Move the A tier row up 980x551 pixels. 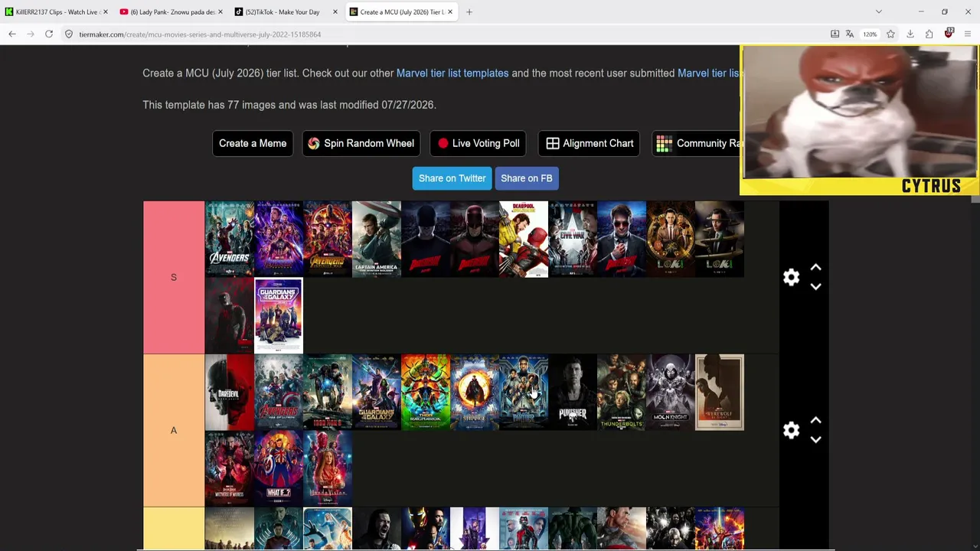pyautogui.click(x=815, y=420)
